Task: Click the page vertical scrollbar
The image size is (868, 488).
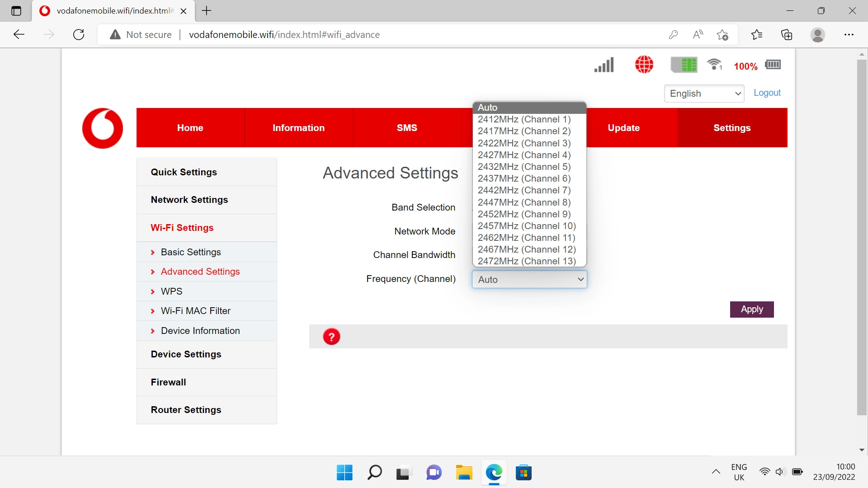Action: point(862,235)
